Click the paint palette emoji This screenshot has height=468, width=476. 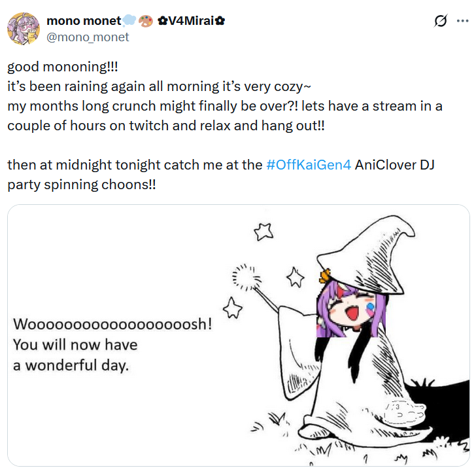pyautogui.click(x=146, y=21)
